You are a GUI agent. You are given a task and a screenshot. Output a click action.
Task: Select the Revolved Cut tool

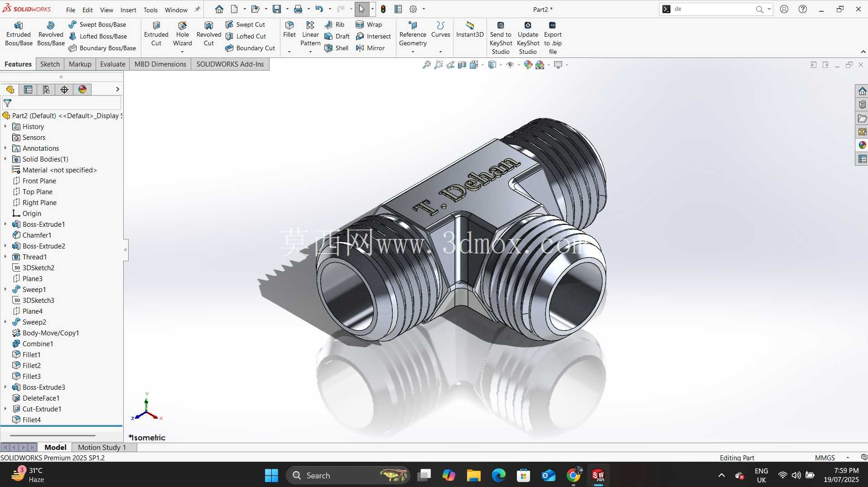point(209,34)
